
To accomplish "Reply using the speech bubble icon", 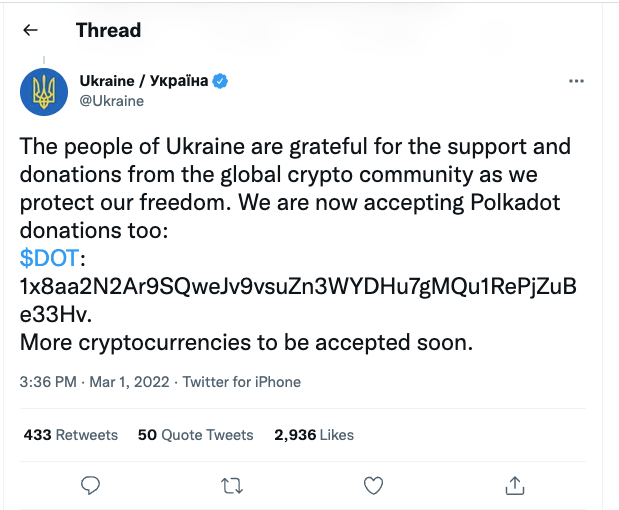I will [x=90, y=485].
